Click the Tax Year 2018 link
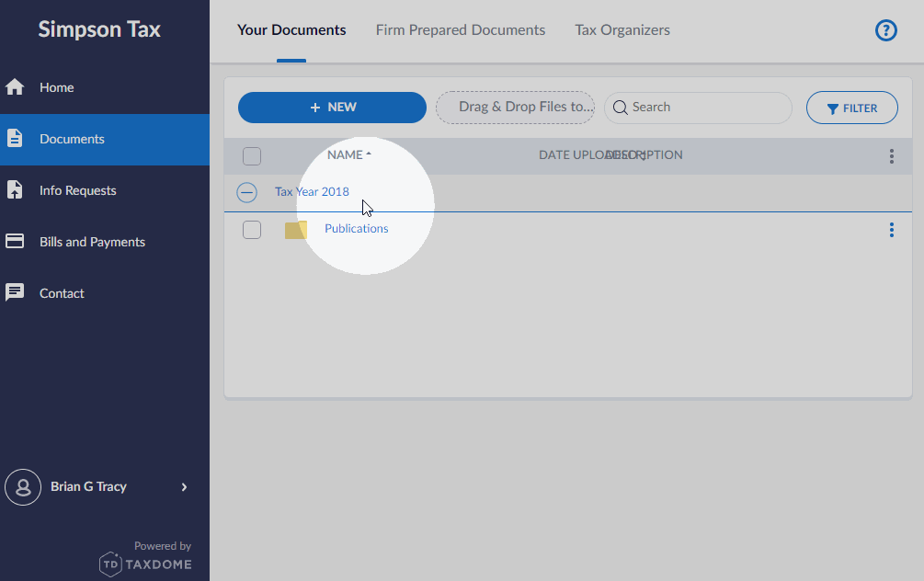 pyautogui.click(x=312, y=191)
